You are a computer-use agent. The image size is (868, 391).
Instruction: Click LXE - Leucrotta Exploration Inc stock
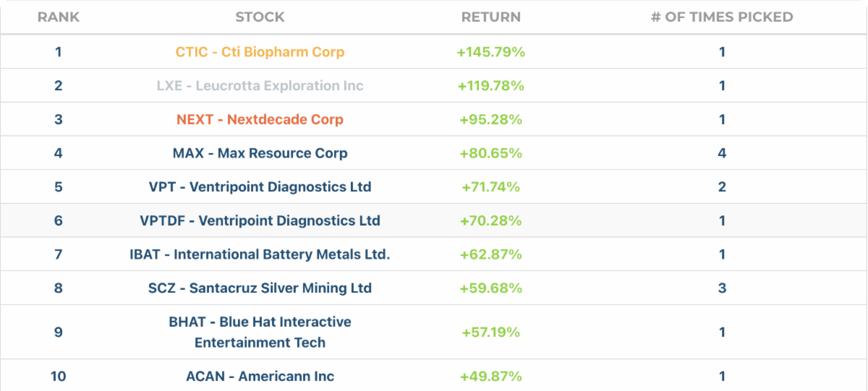coord(260,86)
